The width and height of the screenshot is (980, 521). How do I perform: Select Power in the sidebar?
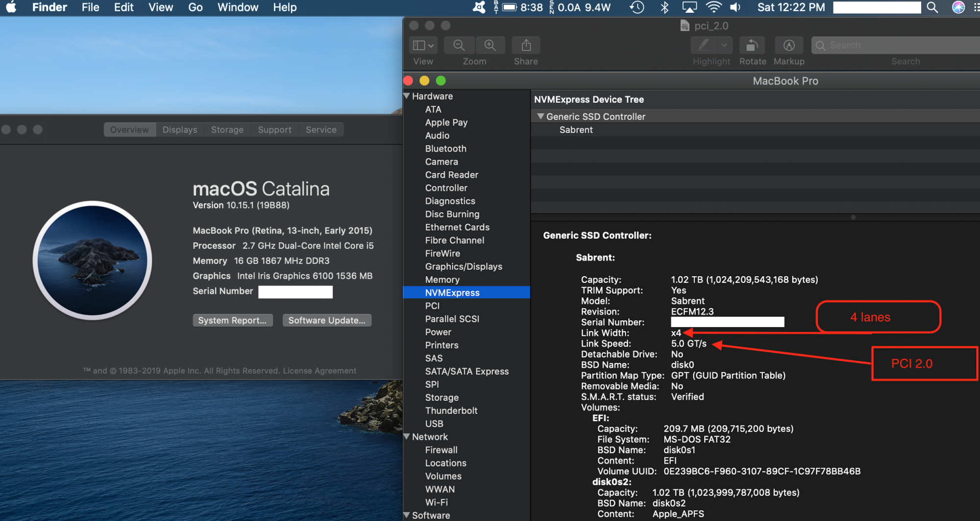pyautogui.click(x=438, y=332)
